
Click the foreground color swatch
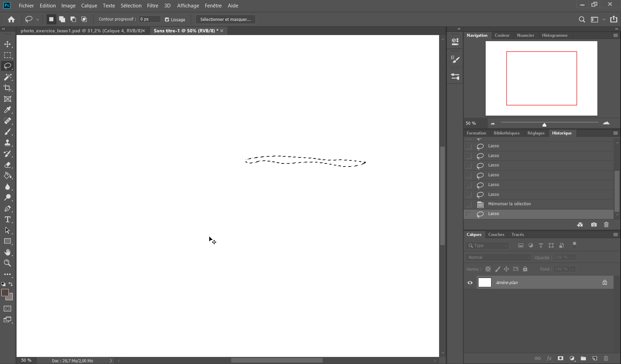coord(5,293)
